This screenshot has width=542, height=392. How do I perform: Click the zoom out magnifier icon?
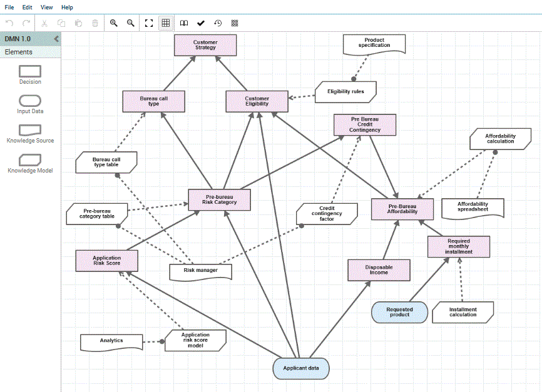tap(131, 23)
